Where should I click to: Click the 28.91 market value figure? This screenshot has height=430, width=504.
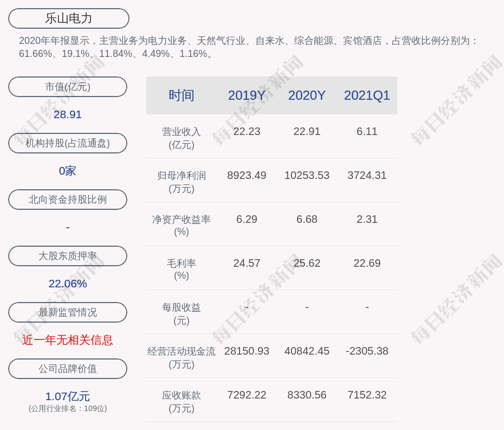click(x=68, y=114)
